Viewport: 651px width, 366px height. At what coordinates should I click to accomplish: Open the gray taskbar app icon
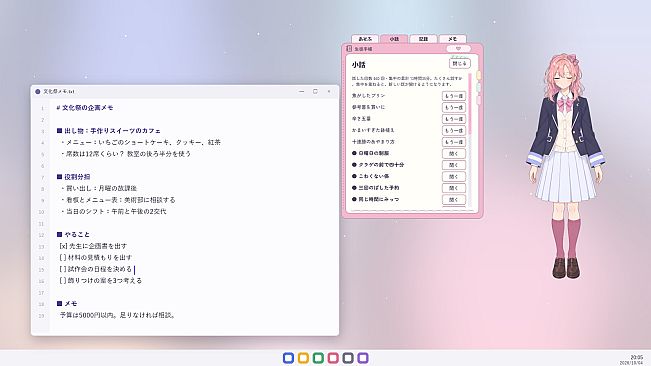(348, 358)
